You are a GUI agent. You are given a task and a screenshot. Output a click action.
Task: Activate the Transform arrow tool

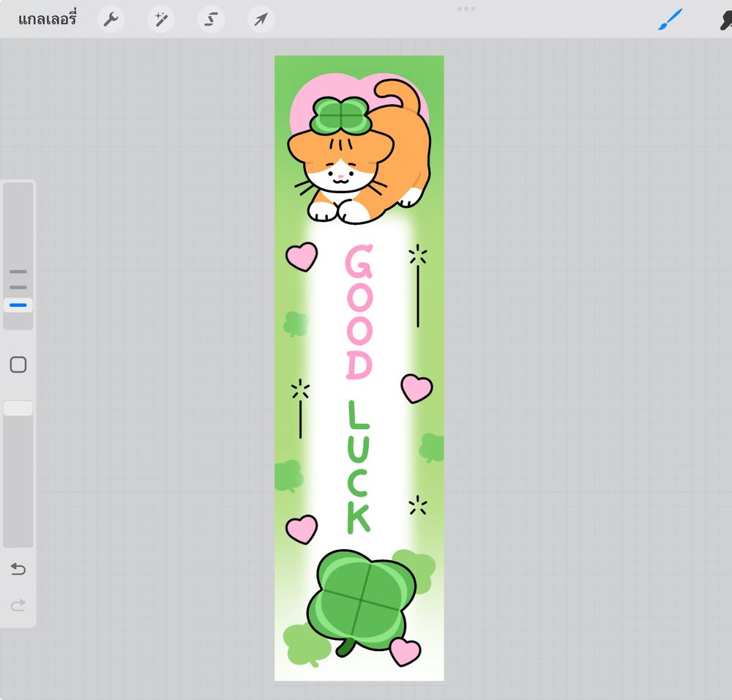tap(261, 19)
